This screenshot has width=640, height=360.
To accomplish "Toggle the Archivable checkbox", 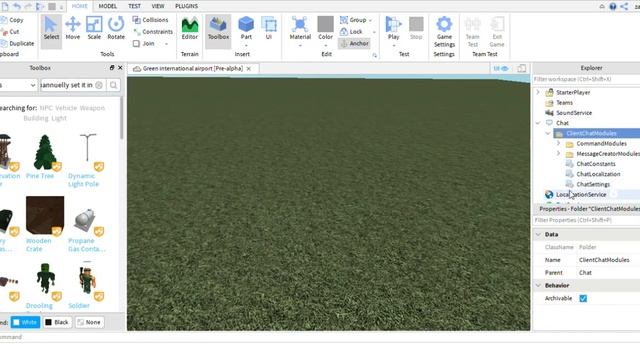I will point(583,298).
